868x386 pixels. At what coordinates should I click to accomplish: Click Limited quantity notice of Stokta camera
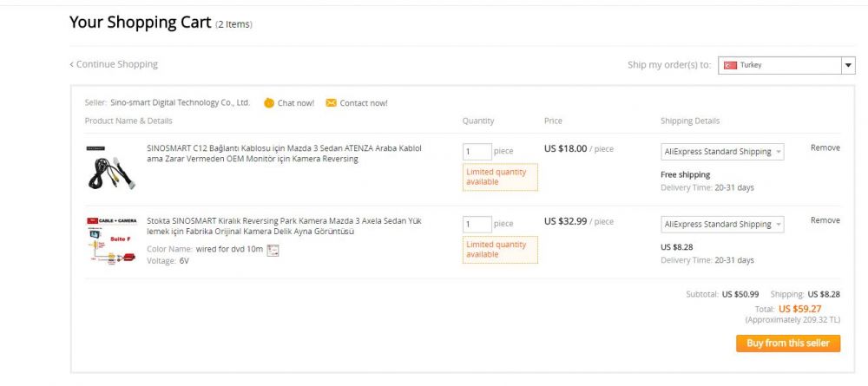point(500,250)
